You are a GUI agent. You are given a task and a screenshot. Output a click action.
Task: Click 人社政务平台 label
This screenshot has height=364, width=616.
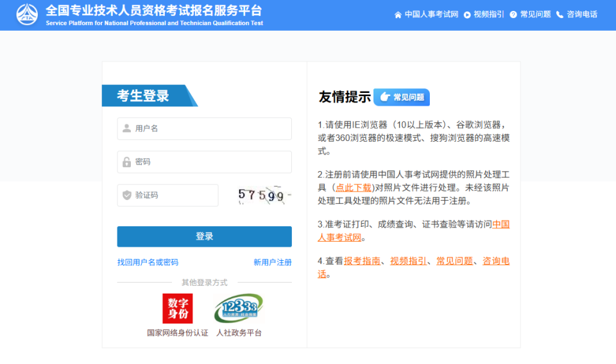point(239,333)
